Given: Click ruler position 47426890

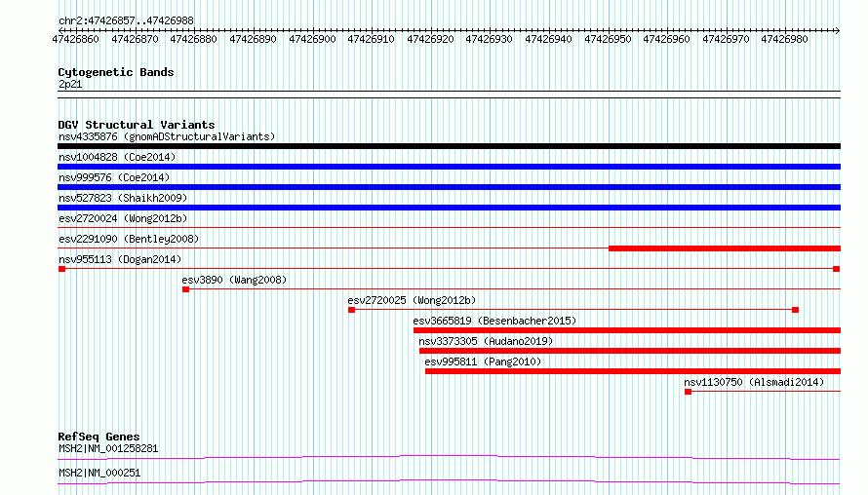Looking at the screenshot, I should point(253,39).
